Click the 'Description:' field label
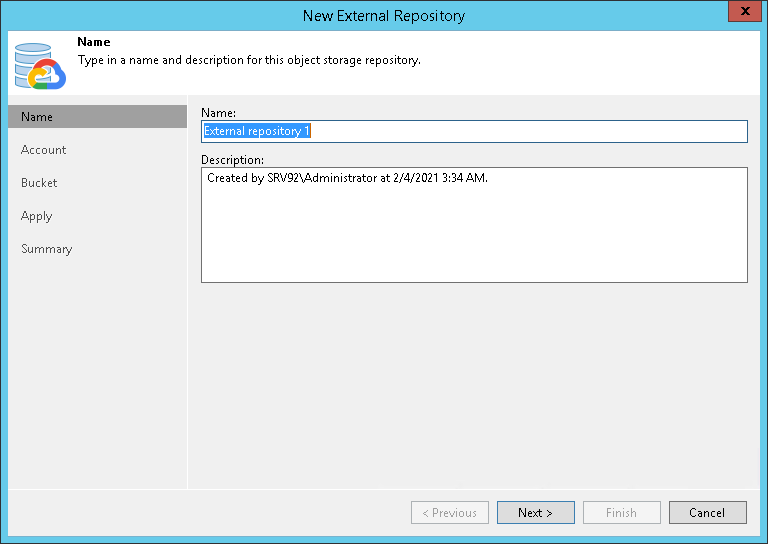 pyautogui.click(x=232, y=160)
